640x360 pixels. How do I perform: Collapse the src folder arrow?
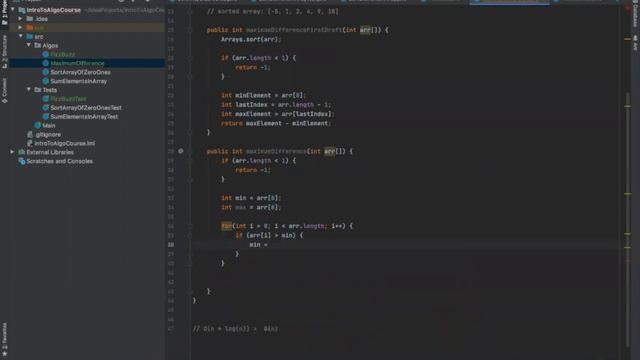pos(20,36)
